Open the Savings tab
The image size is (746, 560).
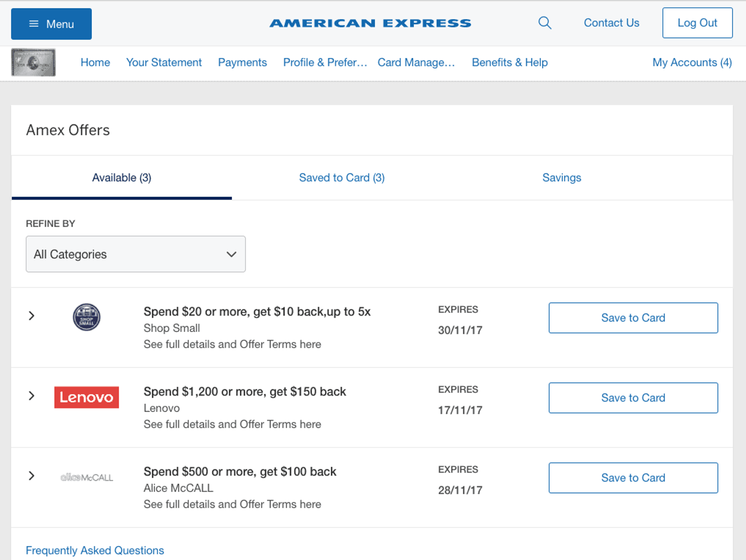click(561, 177)
